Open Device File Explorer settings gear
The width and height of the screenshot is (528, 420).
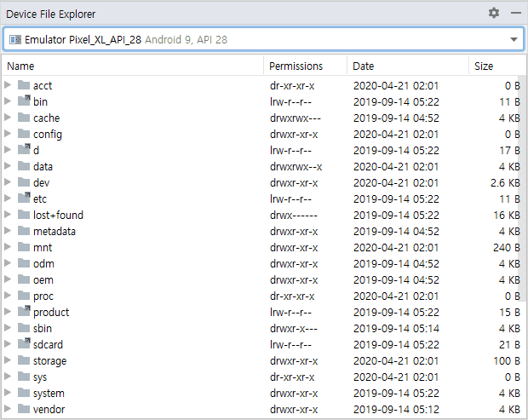tap(494, 13)
